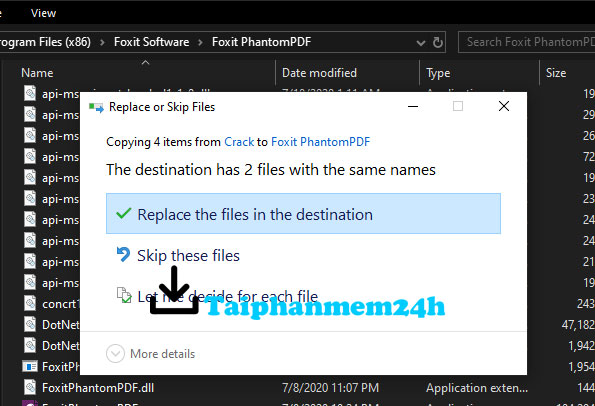Click the Application extension type cell

(477, 388)
